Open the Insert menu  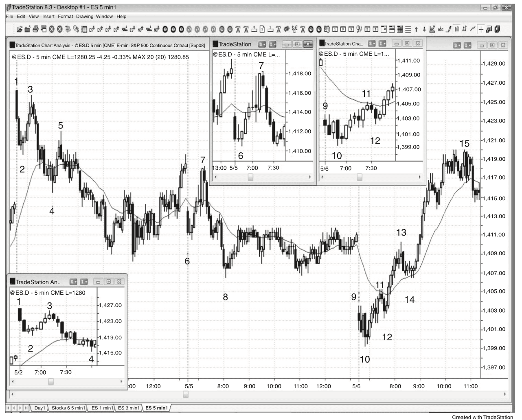point(48,17)
